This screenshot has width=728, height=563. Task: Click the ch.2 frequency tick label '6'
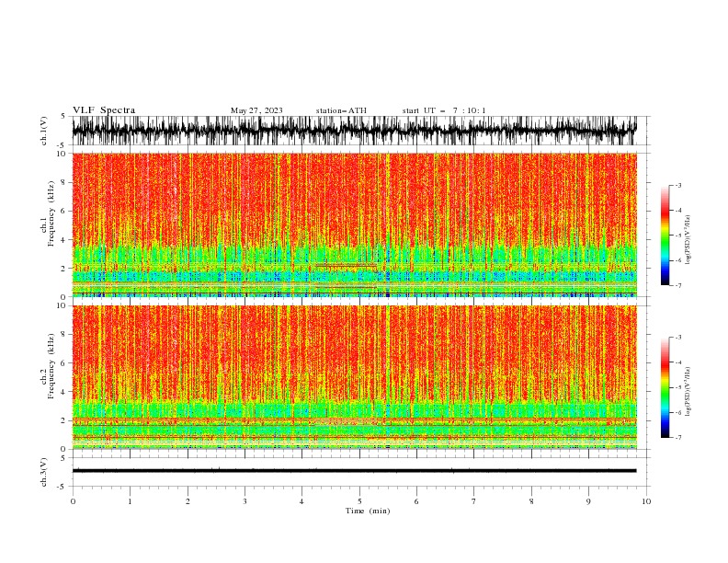[64, 363]
